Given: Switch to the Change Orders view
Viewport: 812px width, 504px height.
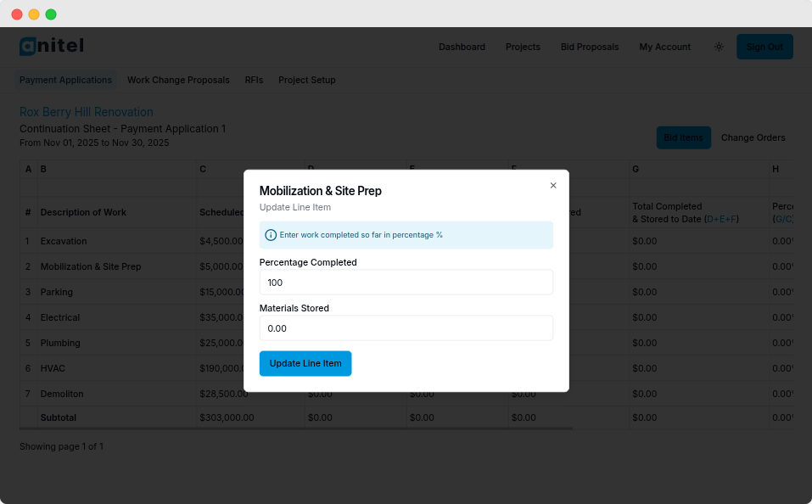Looking at the screenshot, I should [753, 137].
